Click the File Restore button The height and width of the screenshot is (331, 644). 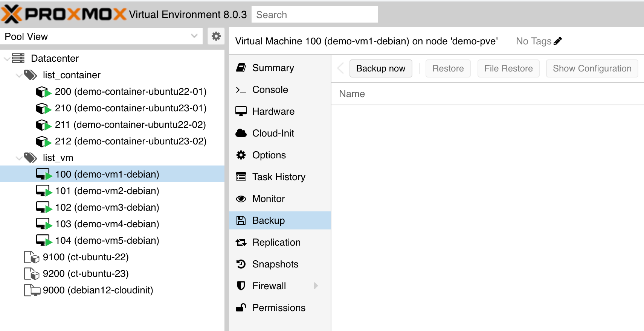(x=508, y=68)
